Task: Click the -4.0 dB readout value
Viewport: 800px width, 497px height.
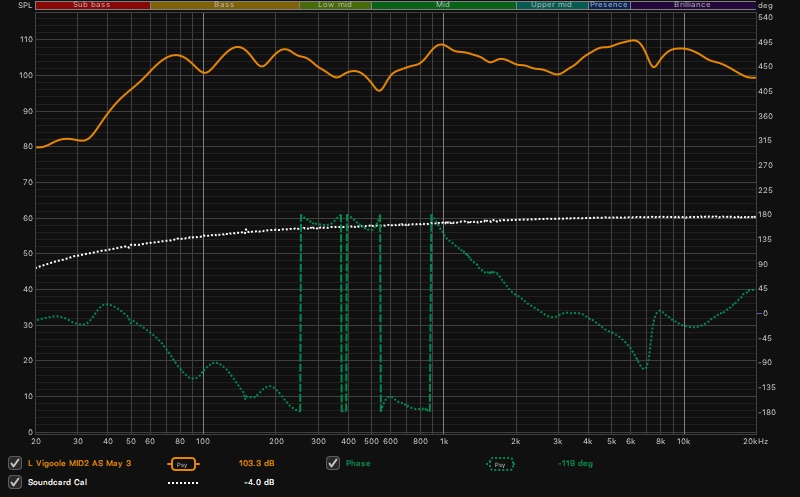Action: tap(259, 482)
